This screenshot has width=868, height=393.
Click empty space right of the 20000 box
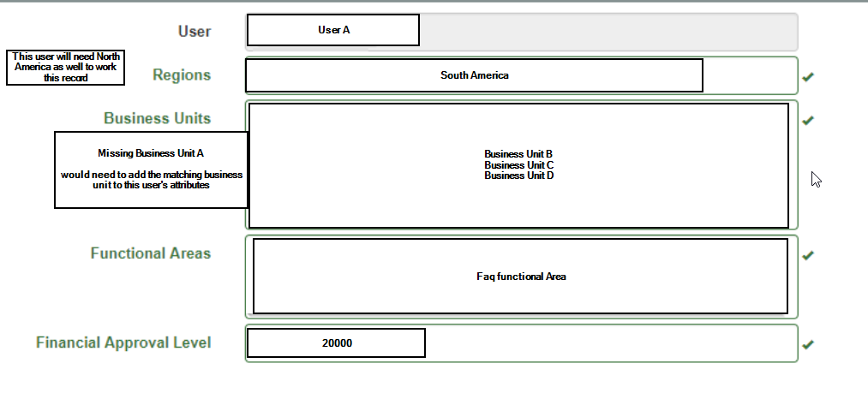[608, 343]
